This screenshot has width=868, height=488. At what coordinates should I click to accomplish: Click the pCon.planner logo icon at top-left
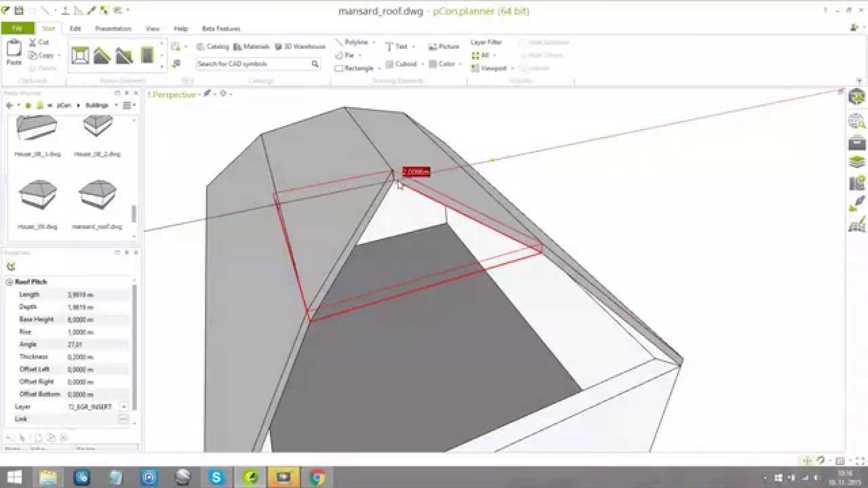click(5, 10)
